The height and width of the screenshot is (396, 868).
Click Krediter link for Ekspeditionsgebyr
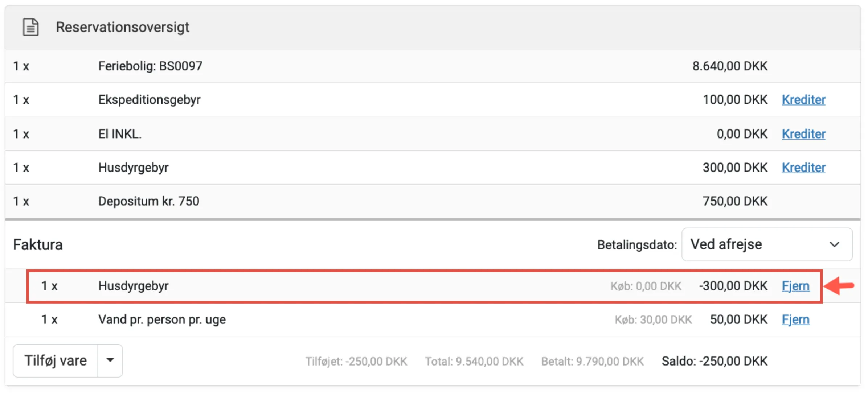(803, 100)
